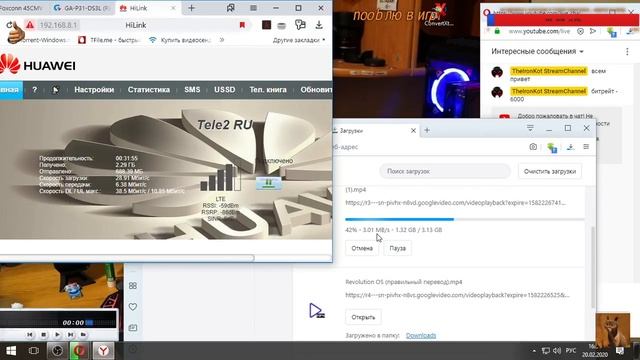This screenshot has width=640, height=360.
Task: Close the HiLink tab
Action: tap(173, 8)
